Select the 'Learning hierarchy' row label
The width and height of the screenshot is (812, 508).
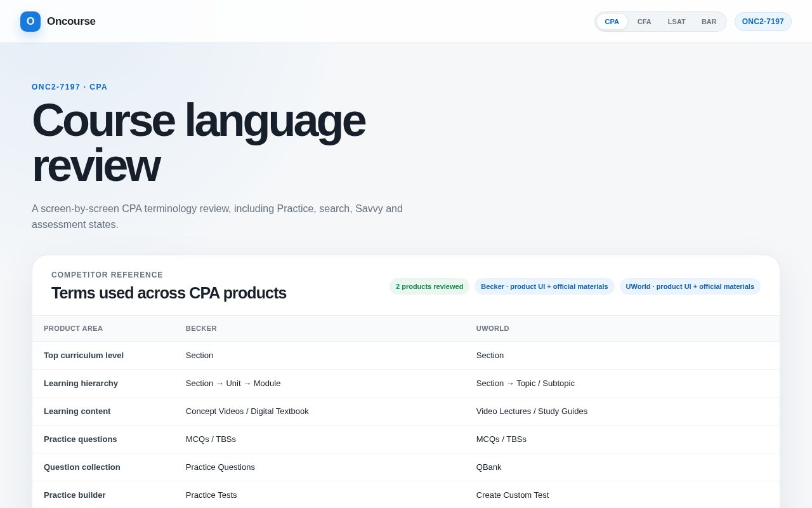point(81,384)
